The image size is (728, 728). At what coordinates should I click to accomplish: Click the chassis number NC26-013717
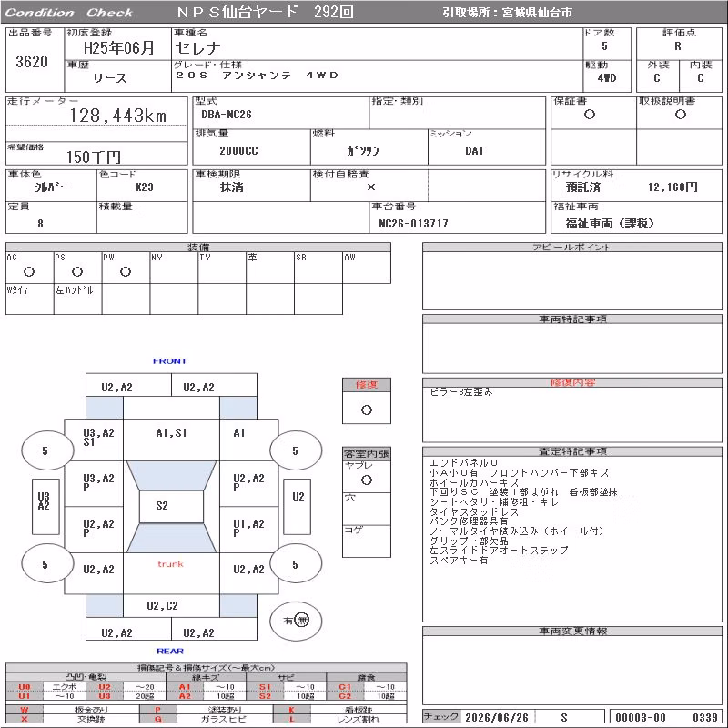click(413, 224)
